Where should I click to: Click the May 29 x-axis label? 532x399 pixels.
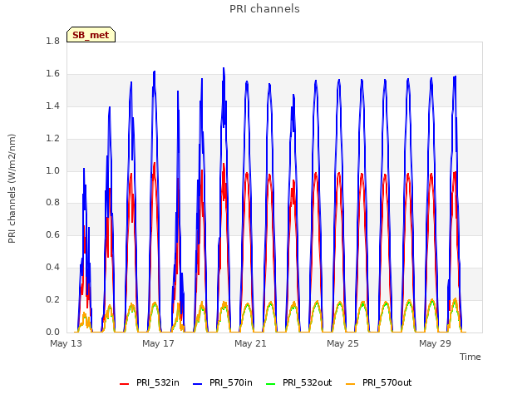[x=435, y=343]
